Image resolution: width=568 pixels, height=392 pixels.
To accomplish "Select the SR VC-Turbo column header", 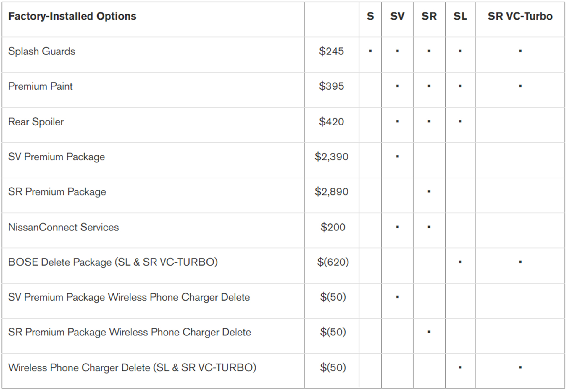I will click(x=520, y=16).
